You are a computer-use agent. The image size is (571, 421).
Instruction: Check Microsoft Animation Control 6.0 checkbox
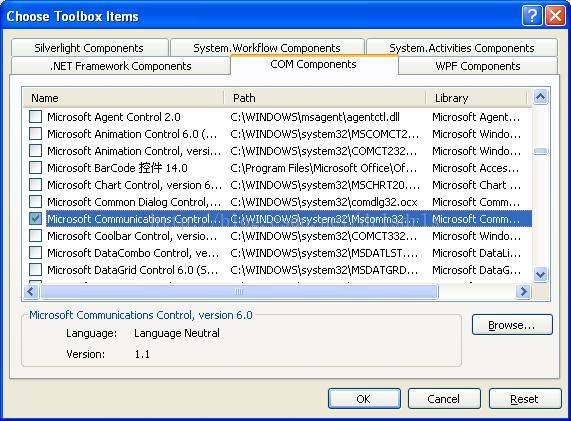point(35,134)
